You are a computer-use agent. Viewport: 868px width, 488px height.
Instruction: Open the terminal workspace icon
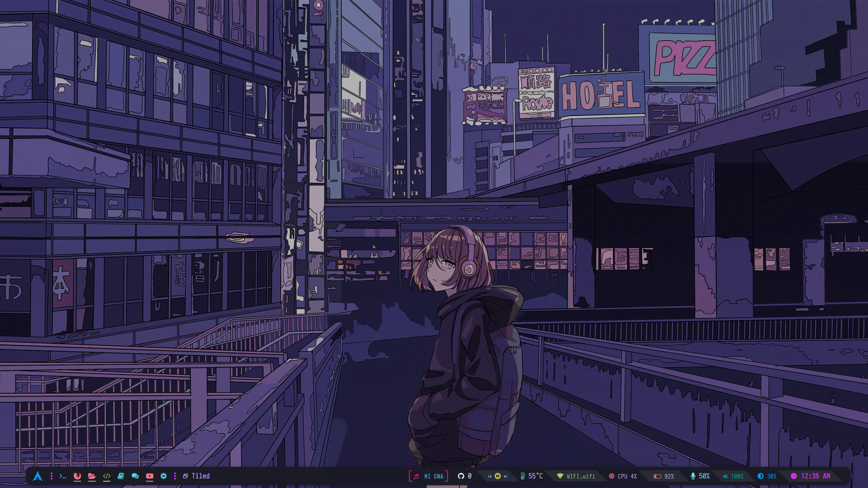pyautogui.click(x=63, y=476)
